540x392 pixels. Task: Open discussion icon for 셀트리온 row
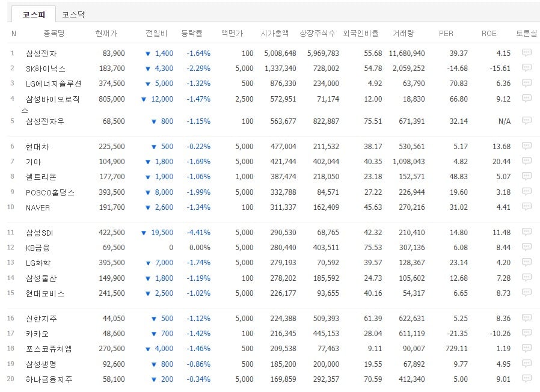point(526,176)
